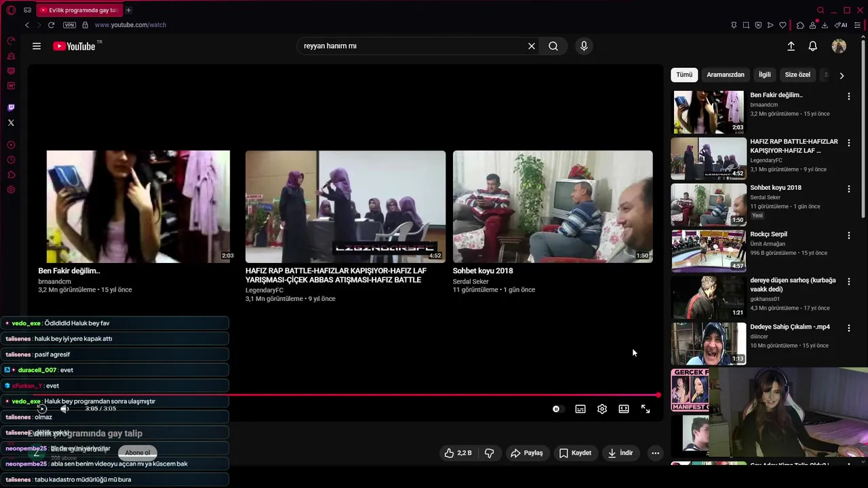This screenshot has width=868, height=488.
Task: Like the video showing 2,2 B likes
Action: (x=458, y=453)
